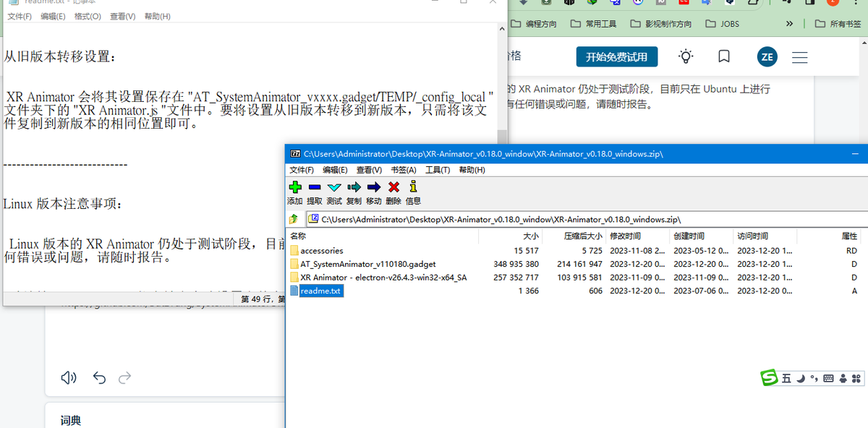
Task: Open the 文件(F) menu in 7-Zip
Action: [x=302, y=170]
